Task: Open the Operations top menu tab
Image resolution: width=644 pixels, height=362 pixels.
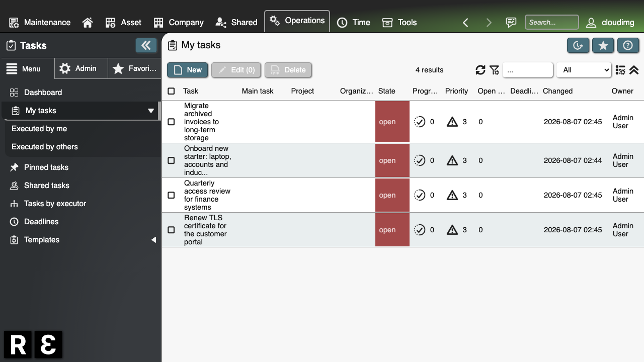Action: pos(297,21)
